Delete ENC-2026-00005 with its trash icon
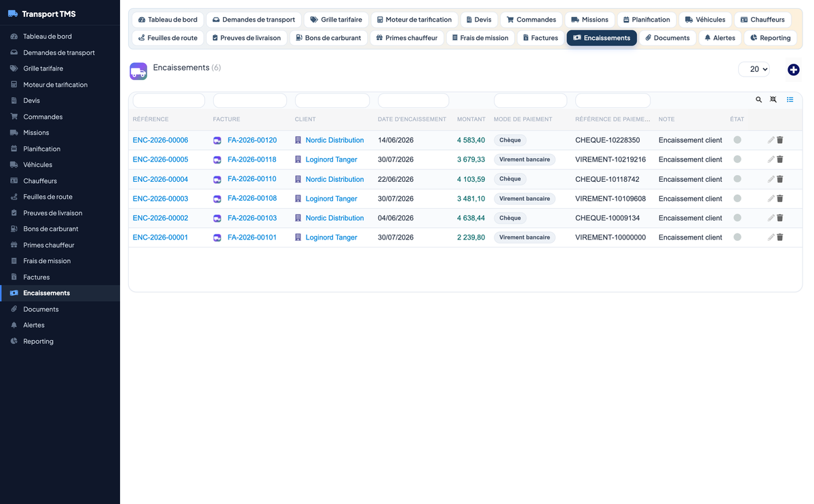 [780, 159]
